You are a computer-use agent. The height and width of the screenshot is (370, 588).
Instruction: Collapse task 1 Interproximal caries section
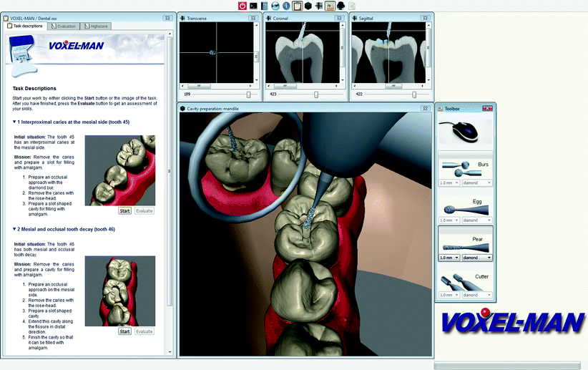pyautogui.click(x=14, y=122)
